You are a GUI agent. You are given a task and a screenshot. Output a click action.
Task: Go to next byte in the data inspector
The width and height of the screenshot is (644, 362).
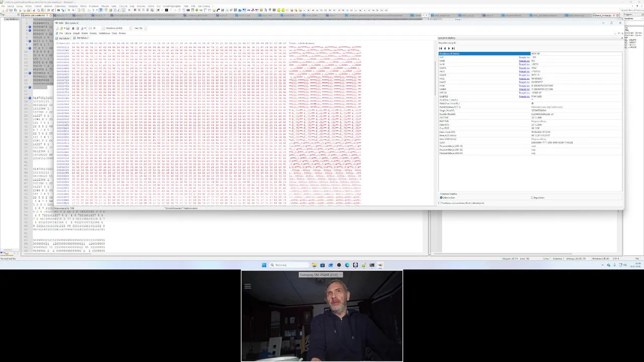point(449,48)
